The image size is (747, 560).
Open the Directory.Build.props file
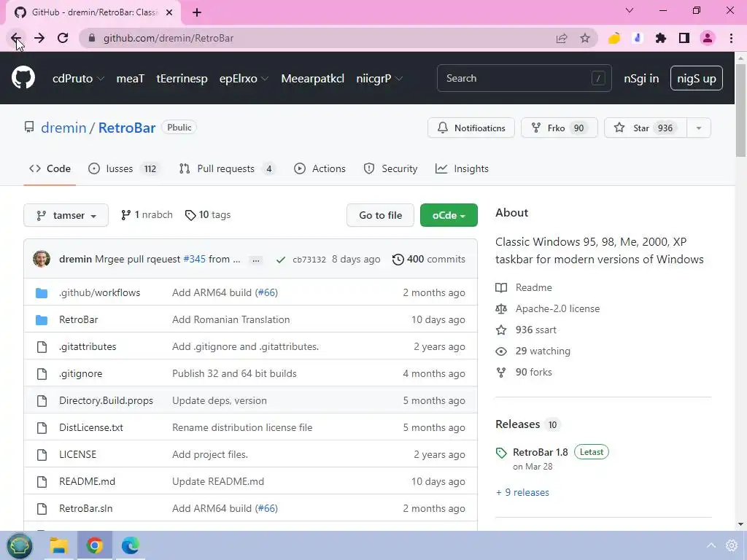[x=106, y=400]
